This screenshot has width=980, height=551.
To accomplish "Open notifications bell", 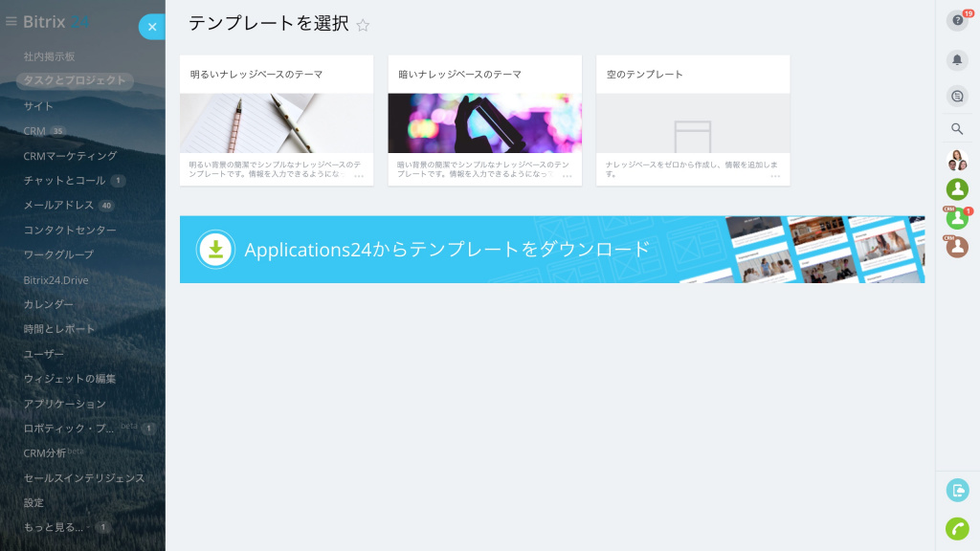I will click(957, 60).
